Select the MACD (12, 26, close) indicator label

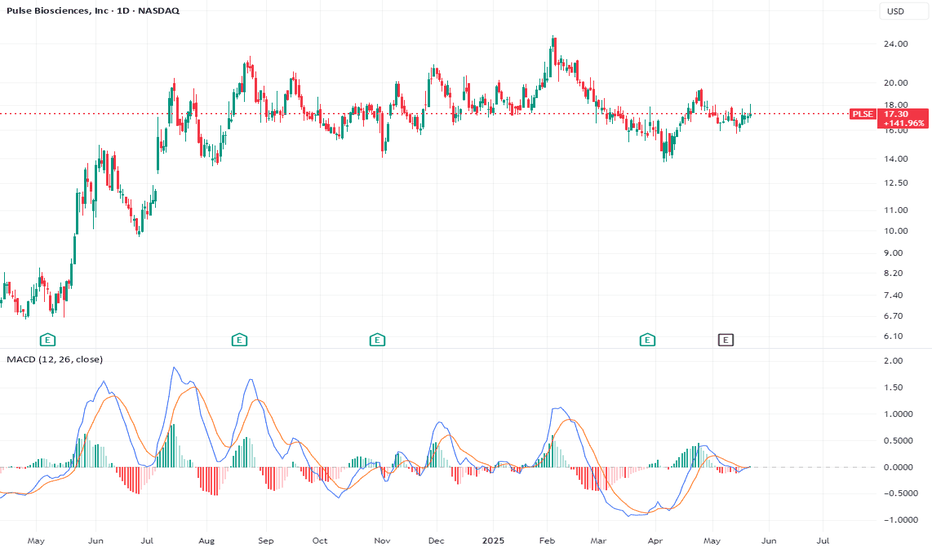tap(55, 359)
